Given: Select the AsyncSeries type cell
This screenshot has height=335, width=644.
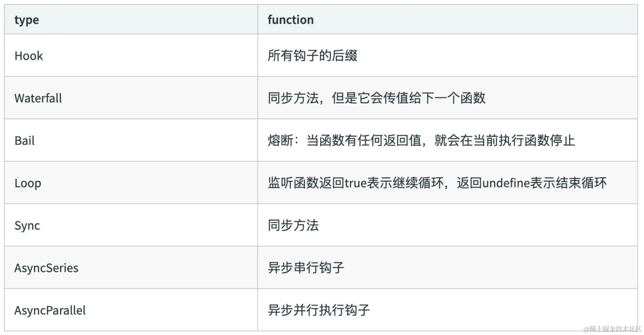Looking at the screenshot, I should coord(131,268).
